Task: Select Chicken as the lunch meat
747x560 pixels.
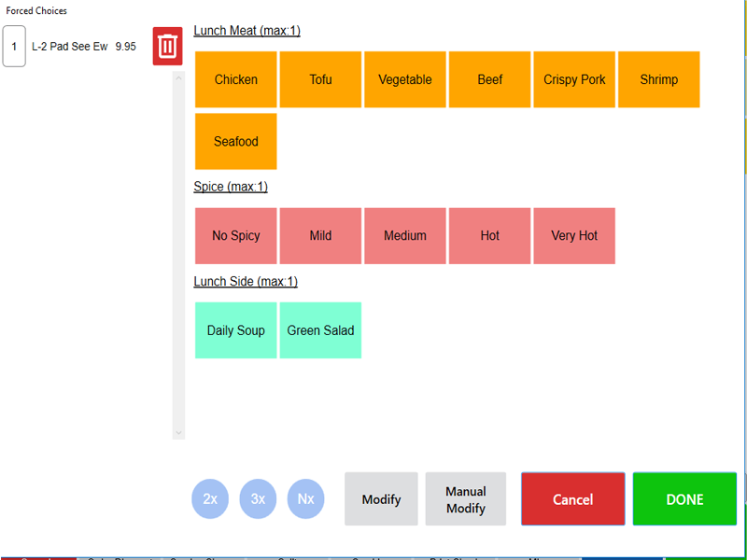Action: click(x=235, y=79)
